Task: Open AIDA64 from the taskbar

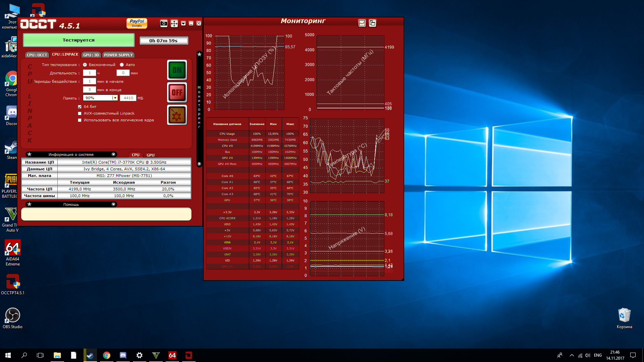Action: coord(172,355)
